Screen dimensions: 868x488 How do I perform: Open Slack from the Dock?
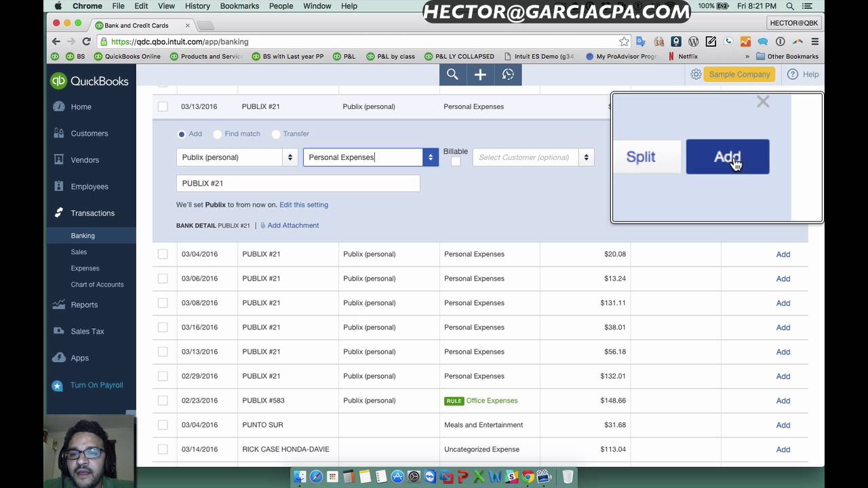(511, 477)
